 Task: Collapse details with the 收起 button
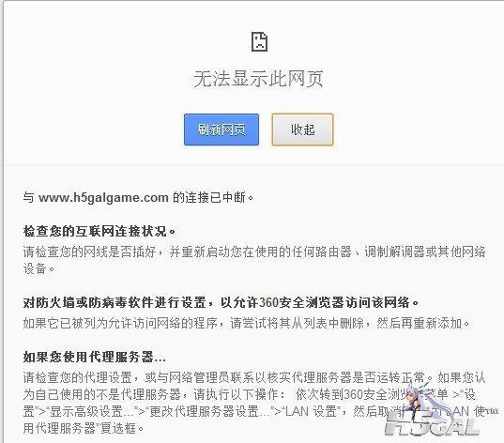(x=302, y=130)
